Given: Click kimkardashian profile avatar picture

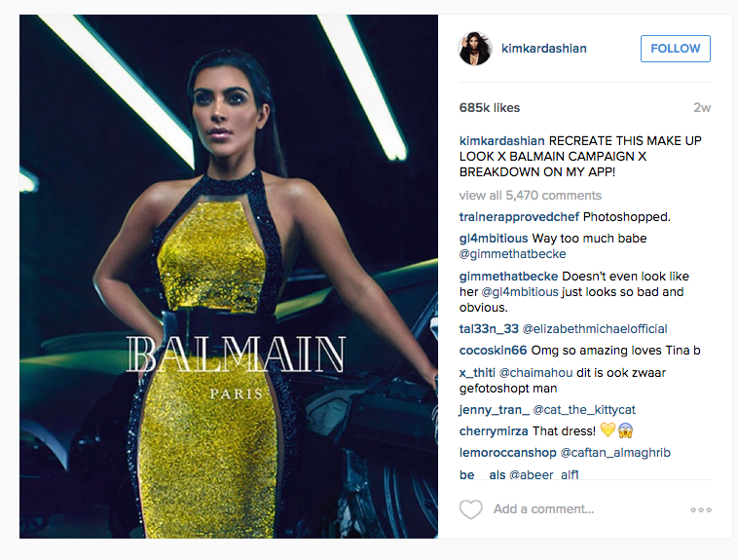Looking at the screenshot, I should (475, 49).
